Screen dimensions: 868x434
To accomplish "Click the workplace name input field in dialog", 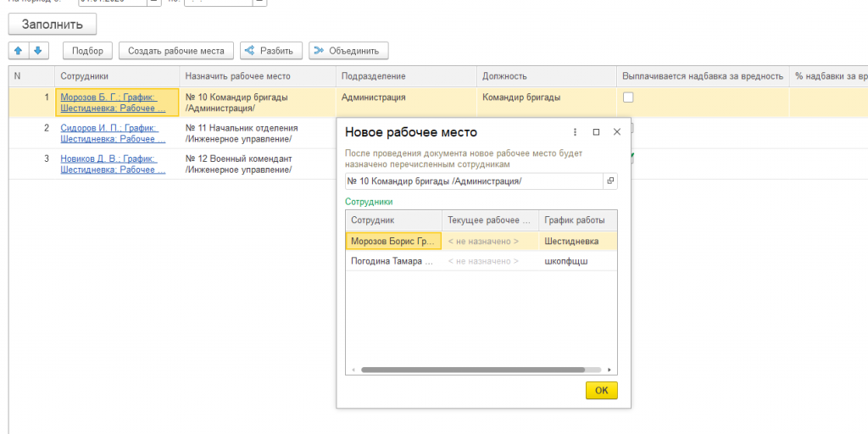I will pyautogui.click(x=475, y=181).
